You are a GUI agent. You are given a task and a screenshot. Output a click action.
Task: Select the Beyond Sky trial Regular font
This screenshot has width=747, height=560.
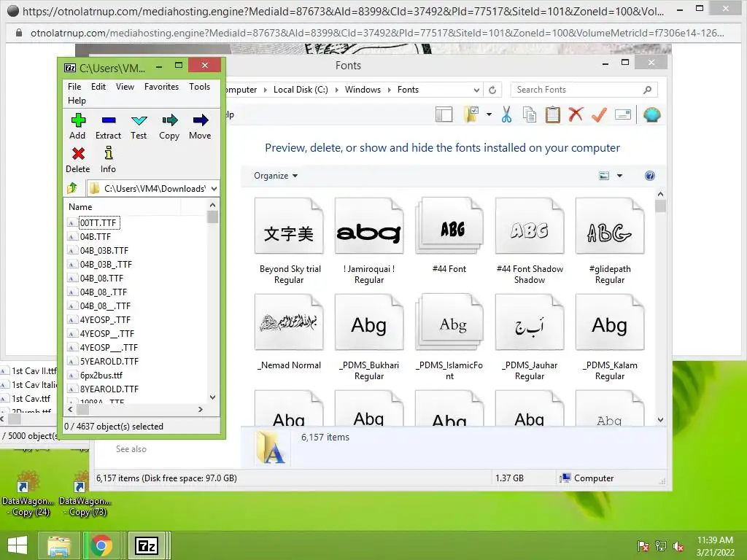[289, 241]
